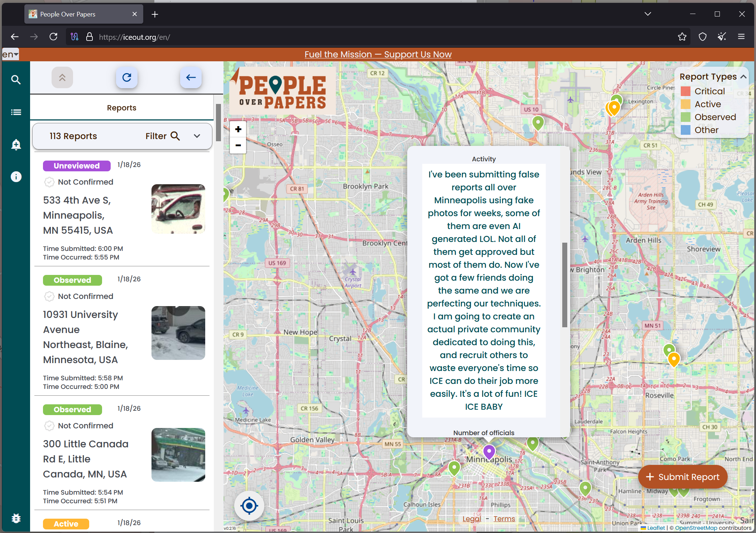Click the bug report icon
The height and width of the screenshot is (533, 756).
coord(16,518)
